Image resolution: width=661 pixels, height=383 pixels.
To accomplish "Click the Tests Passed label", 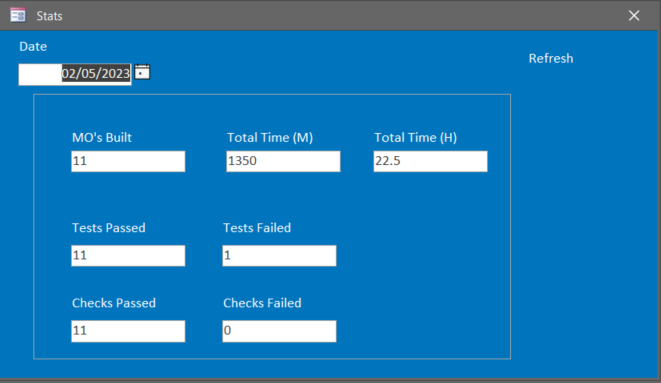I will [109, 228].
